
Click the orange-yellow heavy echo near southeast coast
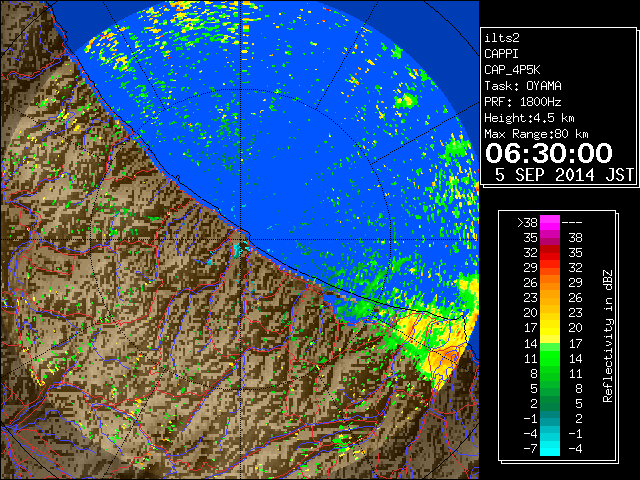(x=443, y=358)
